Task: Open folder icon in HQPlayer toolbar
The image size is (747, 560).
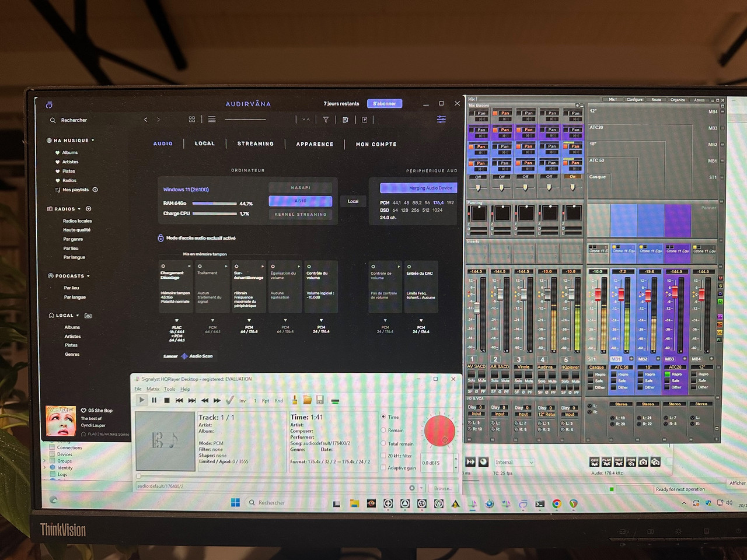Action: pos(308,400)
